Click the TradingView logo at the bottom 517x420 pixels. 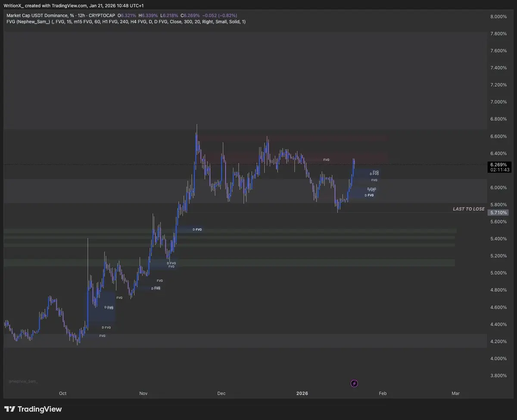tap(33, 409)
